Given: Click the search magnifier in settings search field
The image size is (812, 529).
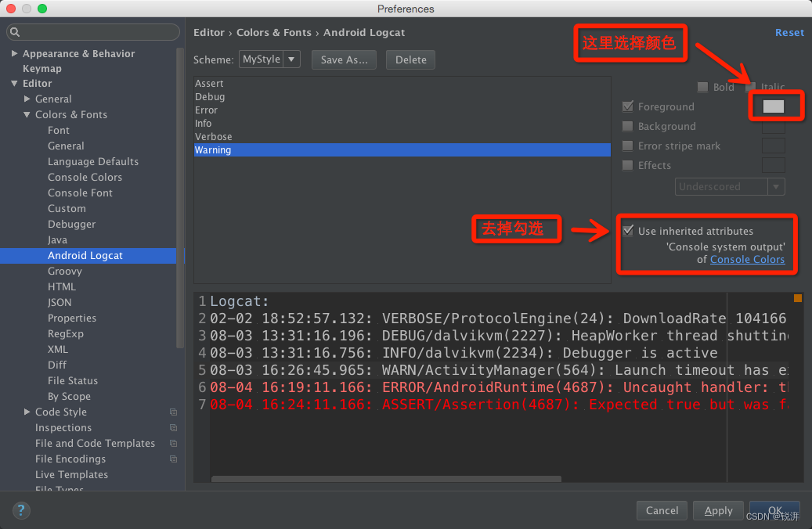Looking at the screenshot, I should point(15,31).
